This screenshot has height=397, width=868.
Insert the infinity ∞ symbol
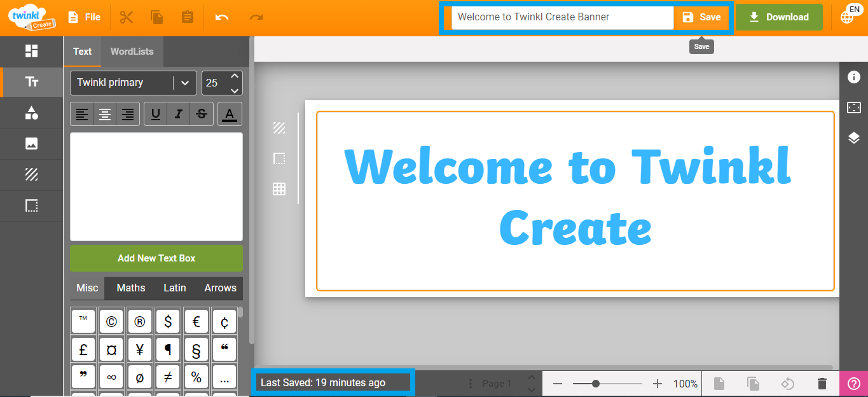(x=111, y=377)
